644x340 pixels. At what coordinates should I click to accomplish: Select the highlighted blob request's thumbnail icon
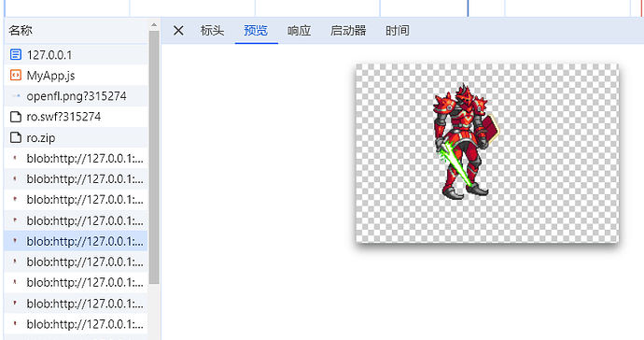pyautogui.click(x=15, y=241)
